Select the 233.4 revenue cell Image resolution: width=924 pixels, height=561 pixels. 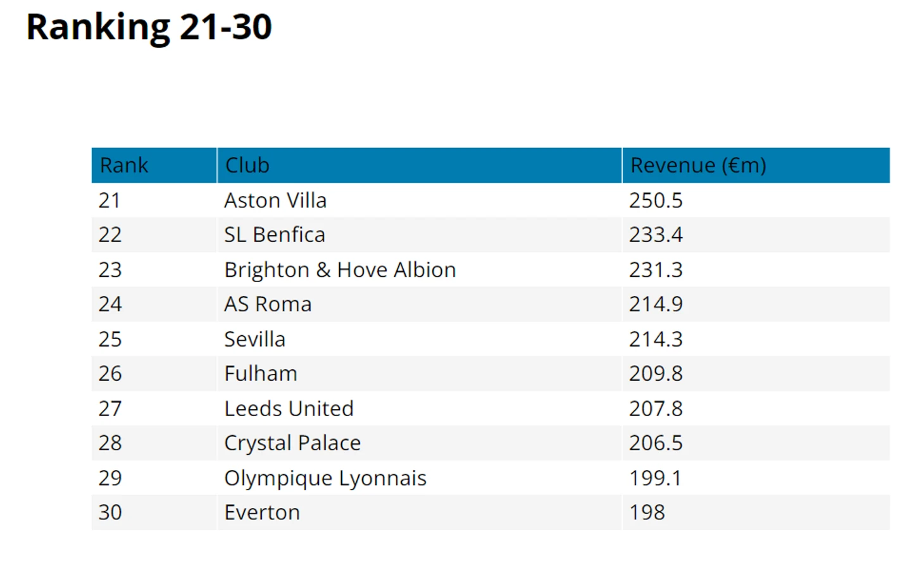756,235
